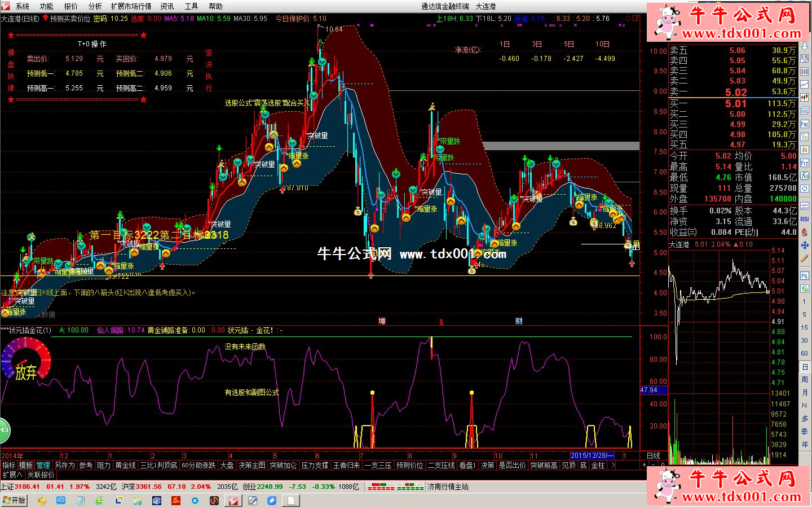
Task: Select the candlestick chart icon in right toolbar
Action: (805, 97)
